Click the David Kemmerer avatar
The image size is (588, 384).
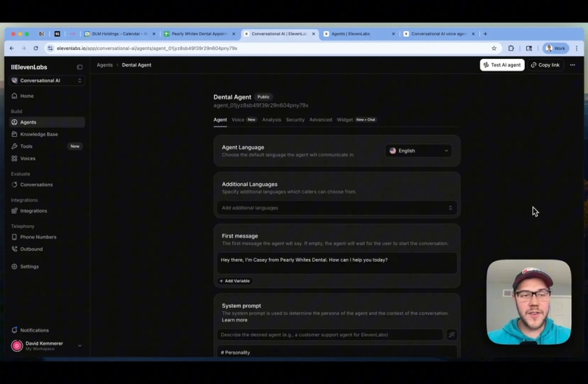[17, 346]
